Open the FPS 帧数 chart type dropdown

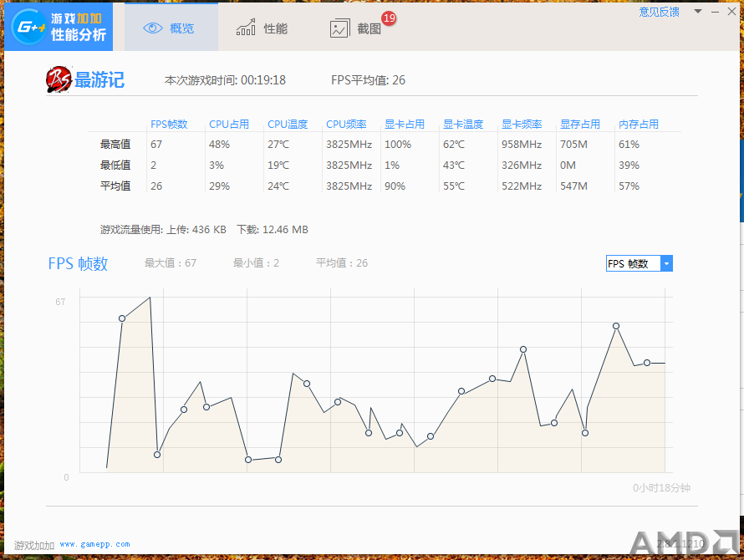coord(640,263)
